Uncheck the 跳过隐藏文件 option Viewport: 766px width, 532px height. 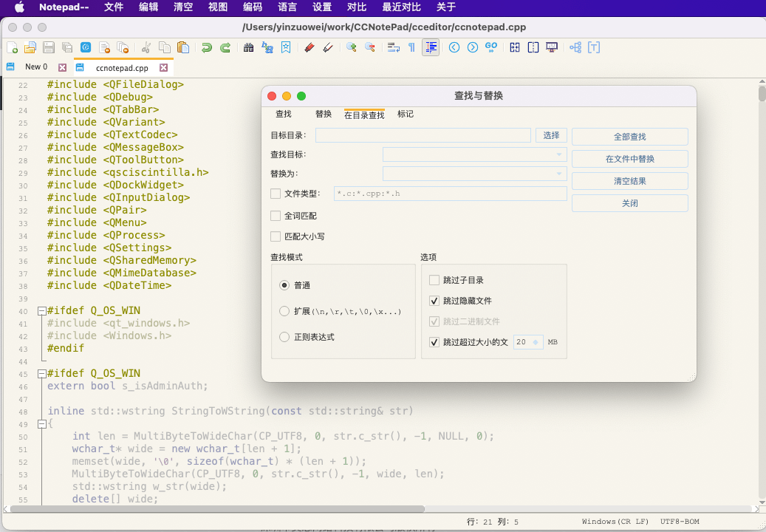pyautogui.click(x=434, y=301)
